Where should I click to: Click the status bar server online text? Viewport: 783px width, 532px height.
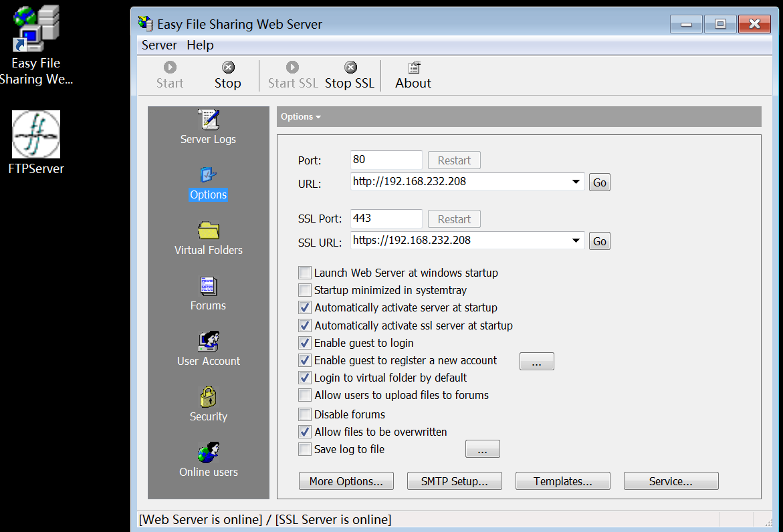click(265, 519)
